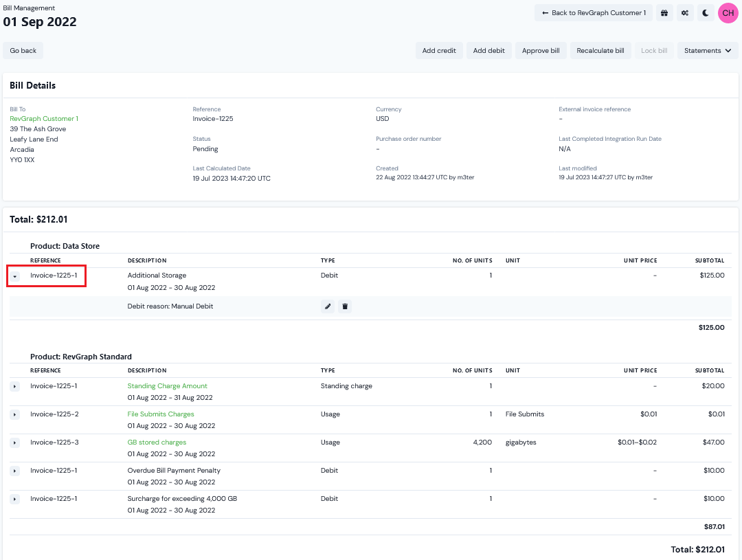742x560 pixels.
Task: Expand the Surcharge for exceeding 4,000 GB row
Action: point(14,499)
